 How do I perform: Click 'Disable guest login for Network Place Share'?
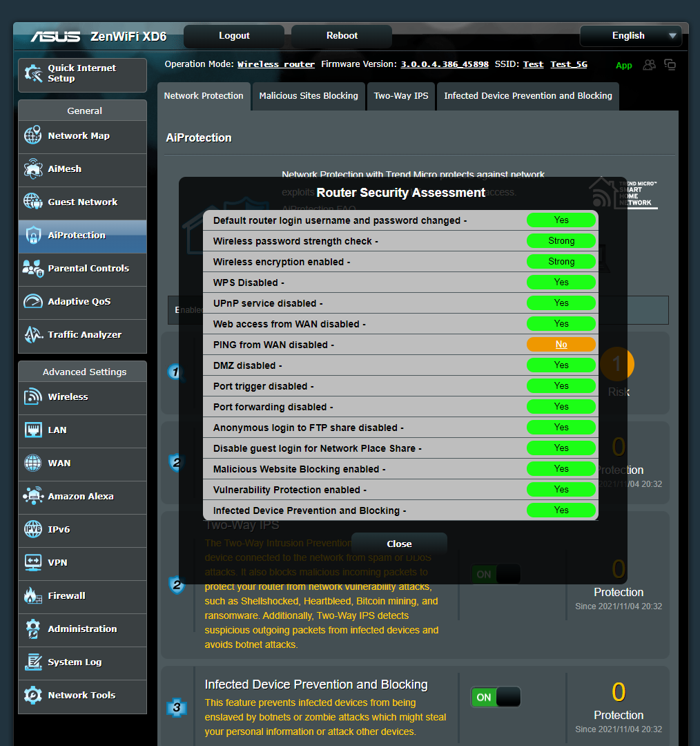(318, 448)
